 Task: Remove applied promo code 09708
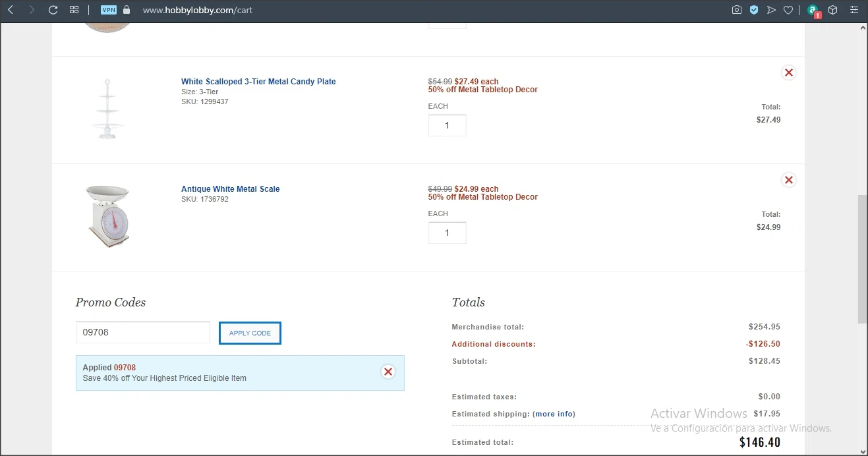click(388, 372)
